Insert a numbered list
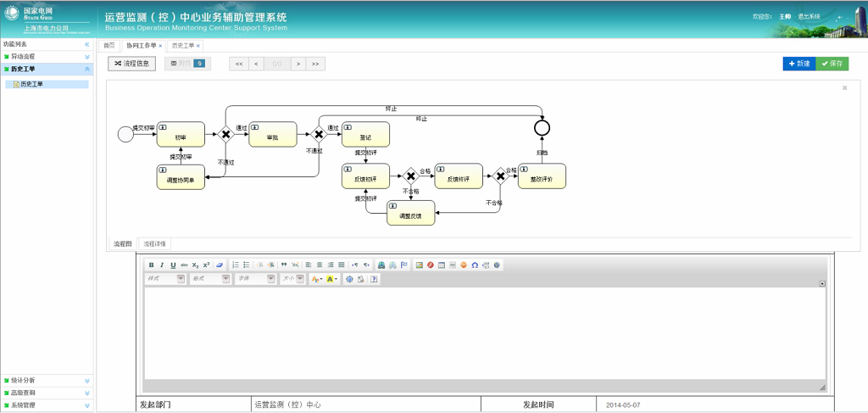Image resolution: width=868 pixels, height=413 pixels. pyautogui.click(x=236, y=265)
